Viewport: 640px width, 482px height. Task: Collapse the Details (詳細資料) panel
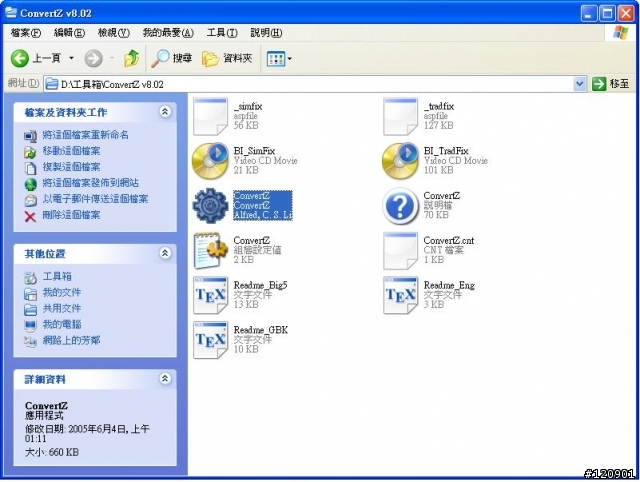tap(165, 378)
